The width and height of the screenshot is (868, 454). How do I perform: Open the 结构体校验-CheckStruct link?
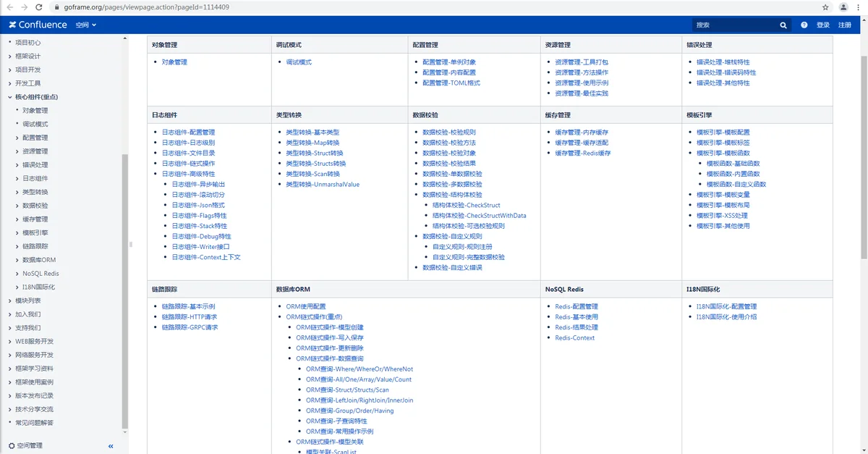click(x=467, y=205)
